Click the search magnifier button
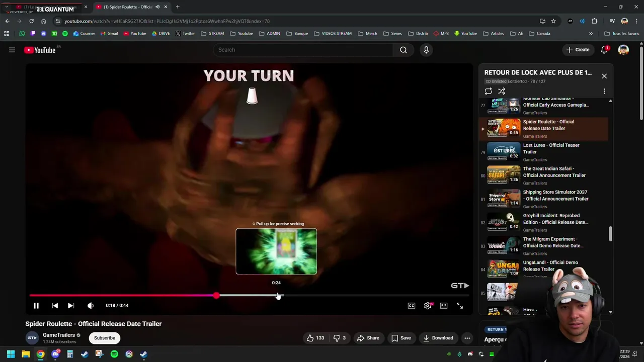The image size is (644, 362). pos(404,50)
